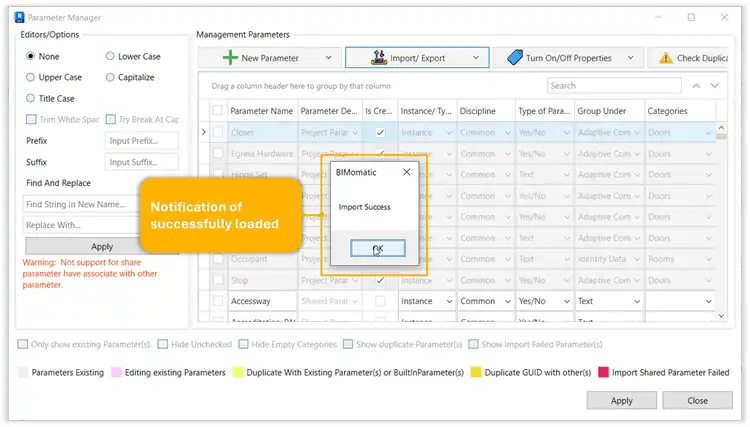
Task: Open Text group dropdown in Accessway row
Action: pos(637,301)
